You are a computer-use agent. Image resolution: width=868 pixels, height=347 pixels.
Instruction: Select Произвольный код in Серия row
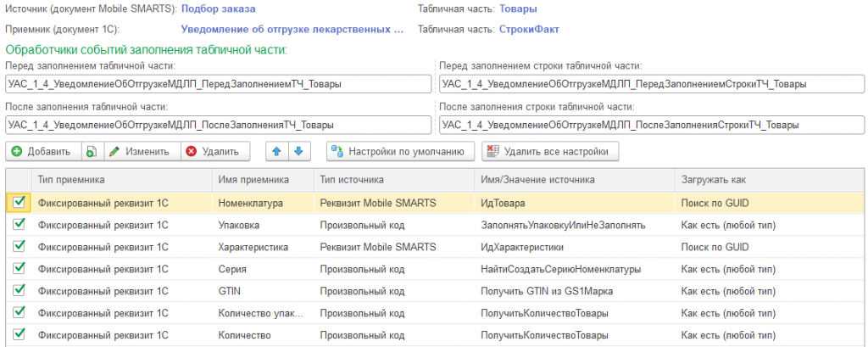(394, 269)
